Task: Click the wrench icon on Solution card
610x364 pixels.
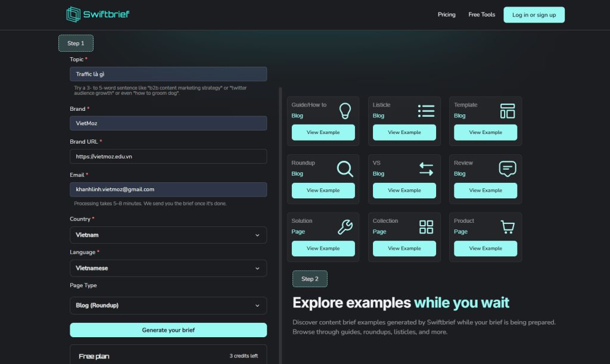Action: [345, 226]
